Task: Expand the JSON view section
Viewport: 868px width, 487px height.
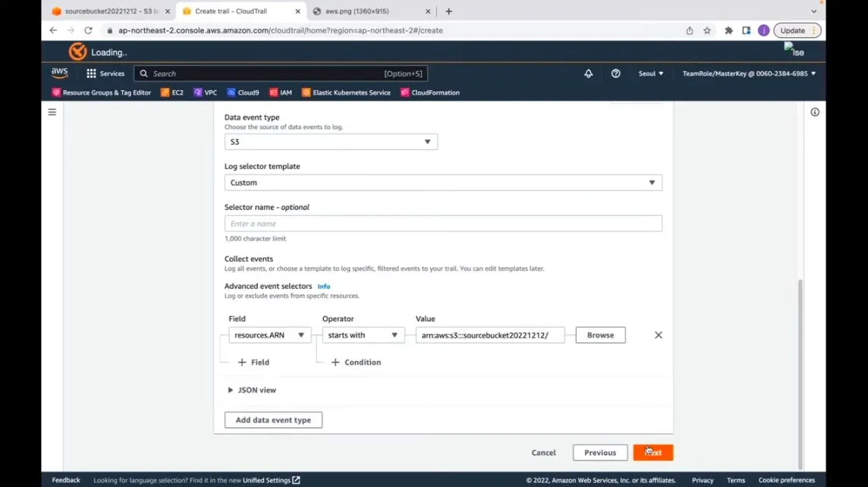Action: [x=252, y=390]
